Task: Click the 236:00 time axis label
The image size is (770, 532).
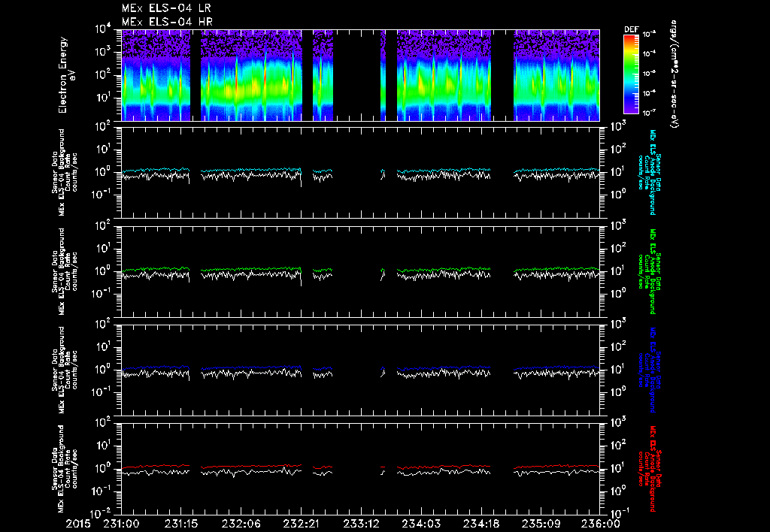Action: [x=601, y=524]
